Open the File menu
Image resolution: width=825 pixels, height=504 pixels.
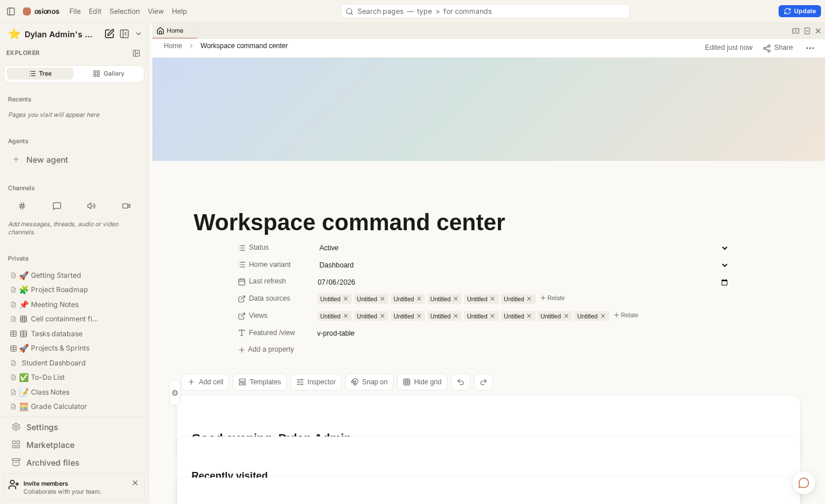75,11
